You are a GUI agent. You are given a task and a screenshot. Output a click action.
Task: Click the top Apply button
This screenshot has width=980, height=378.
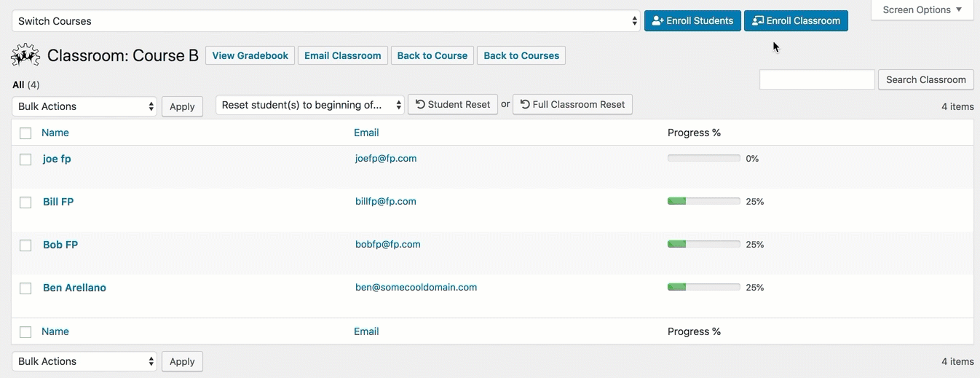point(182,106)
